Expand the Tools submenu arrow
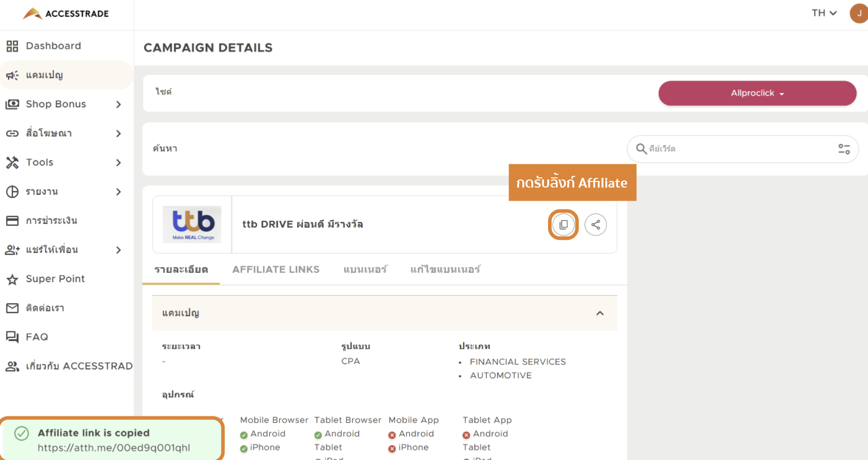 118,163
